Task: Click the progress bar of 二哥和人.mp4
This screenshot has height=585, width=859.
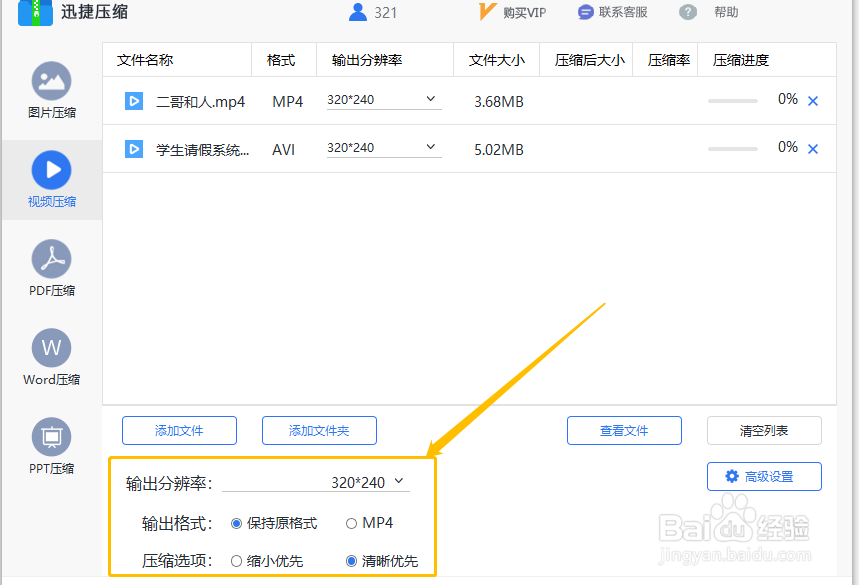Action: 732,100
